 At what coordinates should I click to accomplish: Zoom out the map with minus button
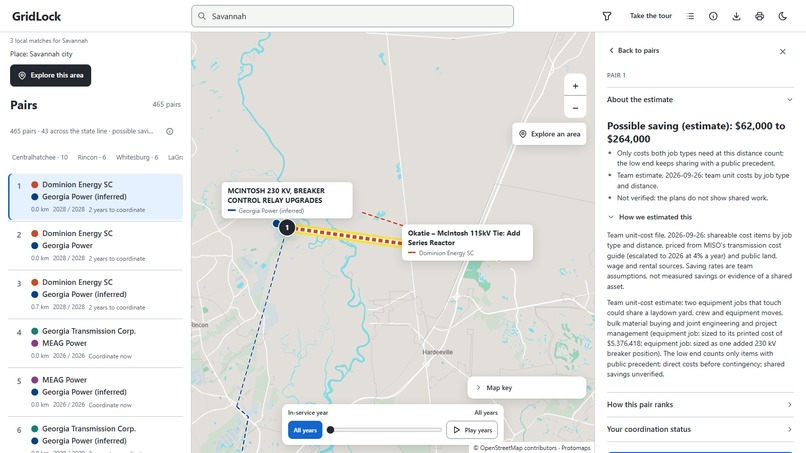click(575, 108)
